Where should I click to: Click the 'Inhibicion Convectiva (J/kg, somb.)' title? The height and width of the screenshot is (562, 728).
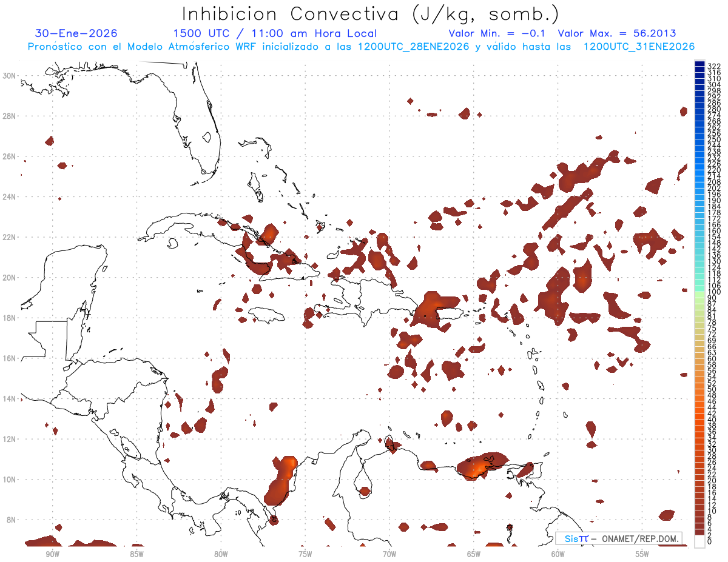[x=371, y=14]
